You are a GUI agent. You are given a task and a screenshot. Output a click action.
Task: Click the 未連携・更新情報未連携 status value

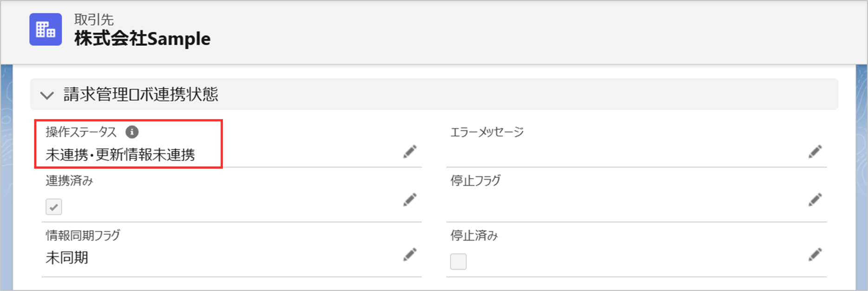click(120, 155)
